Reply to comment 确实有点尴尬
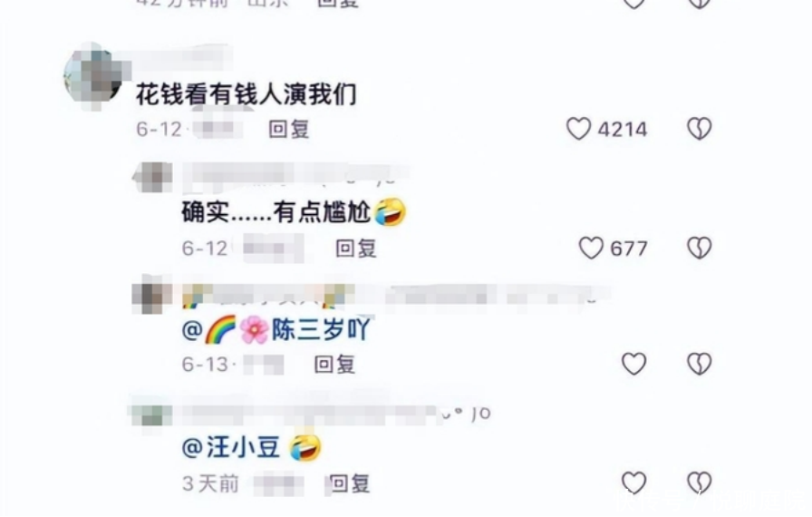This screenshot has width=812, height=517. 356,249
